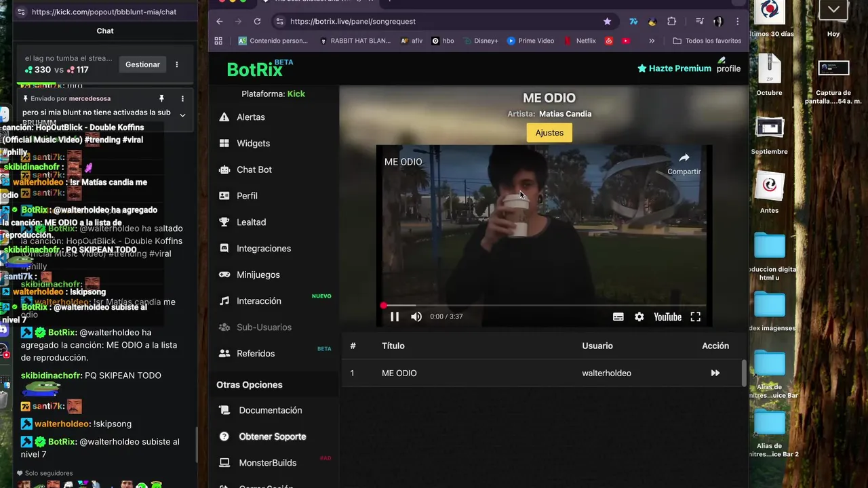Viewport: 868px width, 488px height.
Task: Bookmark star in the address bar
Action: click(x=607, y=22)
